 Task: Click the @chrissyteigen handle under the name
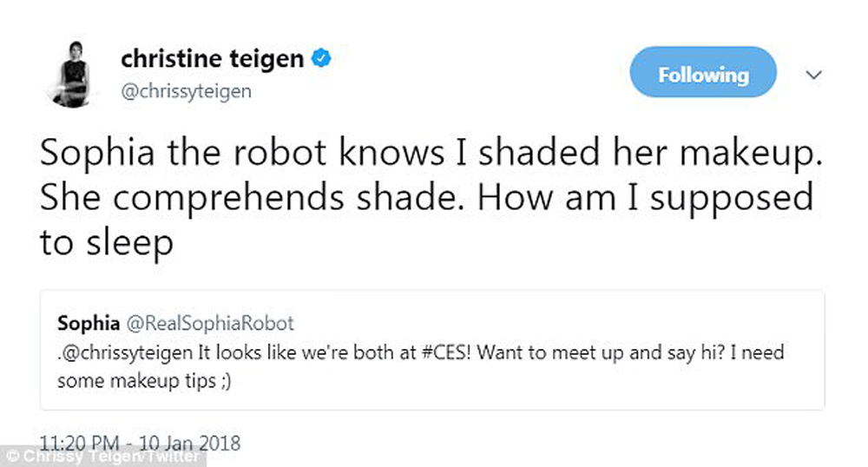tap(186, 91)
